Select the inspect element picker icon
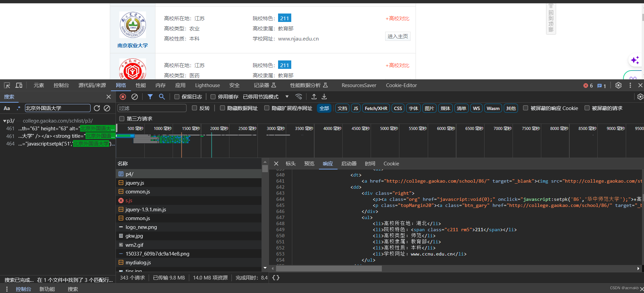Viewport: 644px width, 293px height. pos(7,85)
